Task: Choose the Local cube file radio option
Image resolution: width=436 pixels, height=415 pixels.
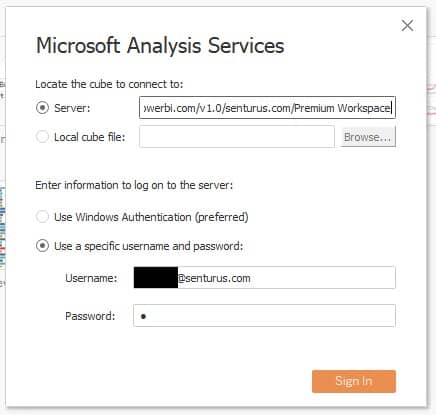Action: click(42, 136)
